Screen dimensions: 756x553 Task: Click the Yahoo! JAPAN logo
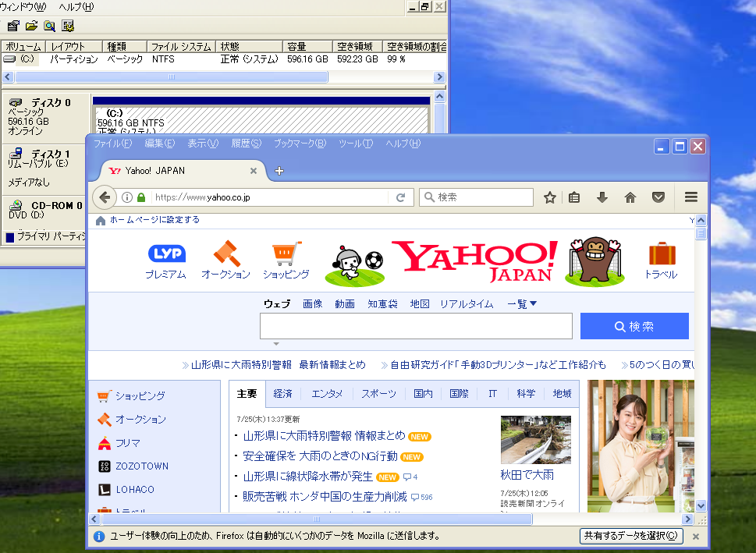pyautogui.click(x=475, y=261)
